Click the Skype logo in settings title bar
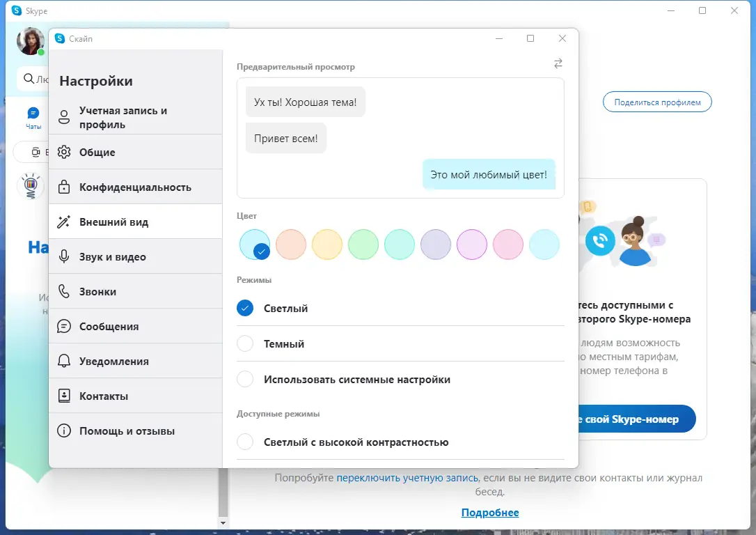 60,38
